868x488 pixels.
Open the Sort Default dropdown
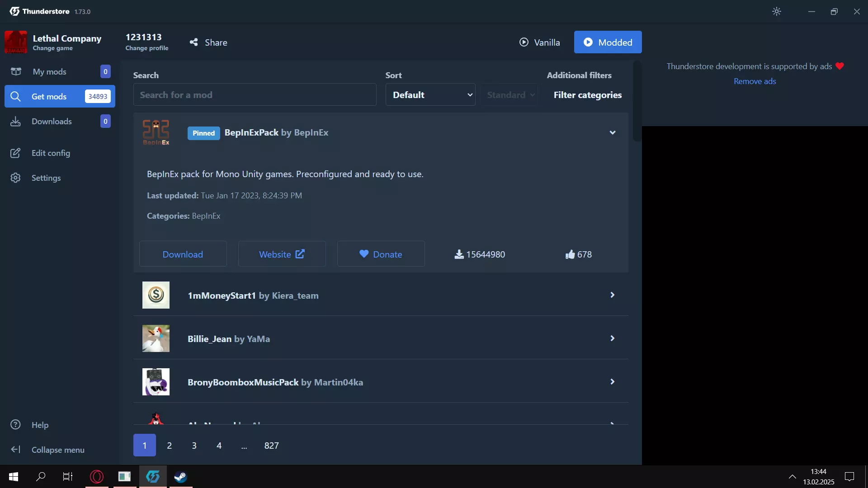[x=430, y=95]
